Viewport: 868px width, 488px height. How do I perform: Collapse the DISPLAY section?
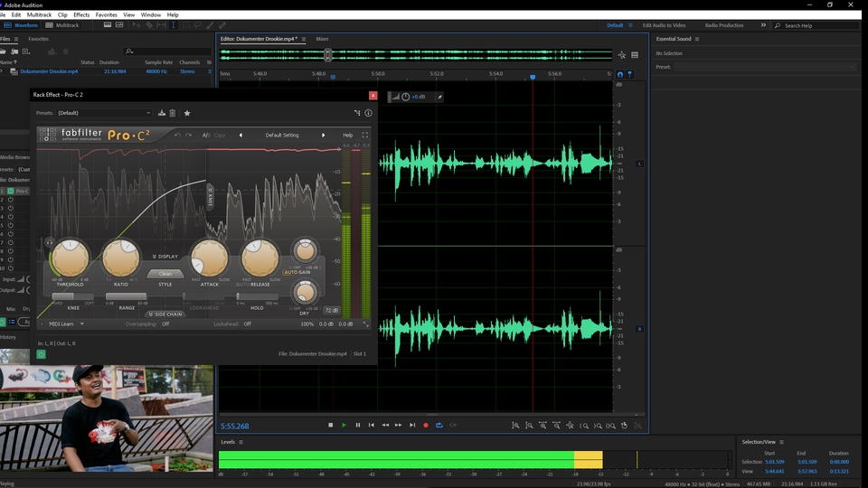[165, 257]
